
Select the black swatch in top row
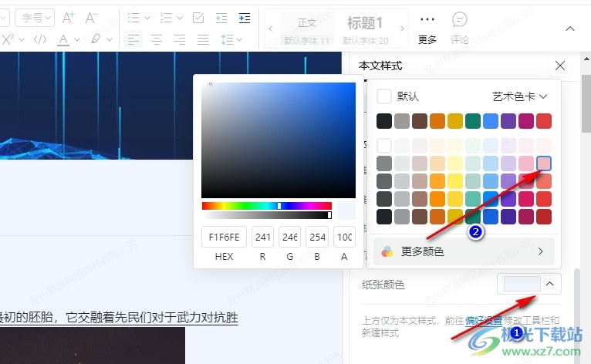click(x=384, y=121)
